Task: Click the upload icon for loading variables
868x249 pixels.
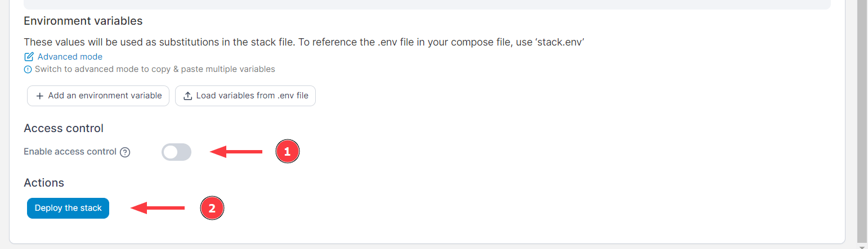Action: tap(188, 96)
